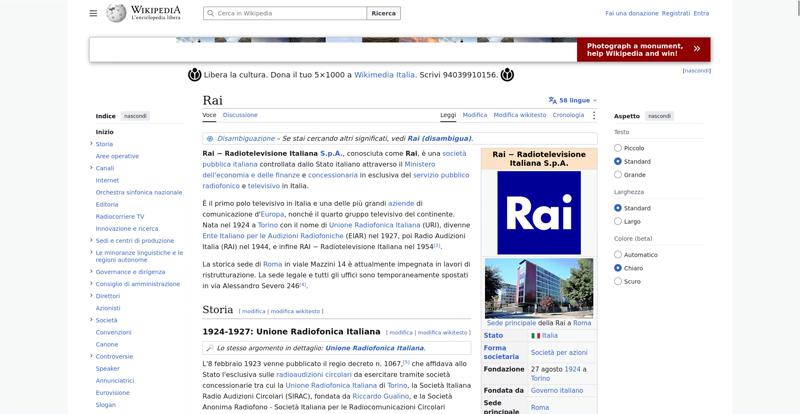
Task: Open the three-dot page tools menu
Action: pos(593,115)
